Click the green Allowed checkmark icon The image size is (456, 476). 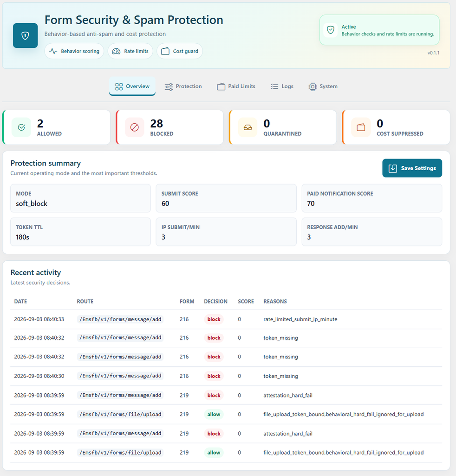pos(21,127)
